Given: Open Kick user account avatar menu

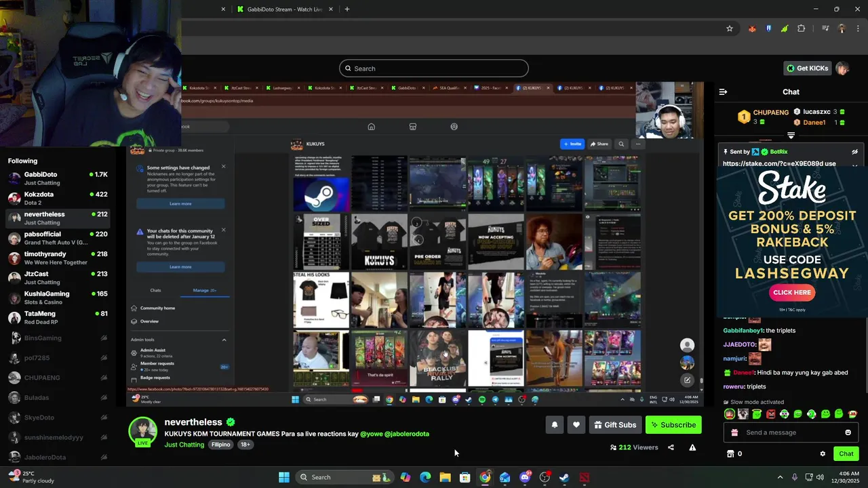Looking at the screenshot, I should (x=842, y=68).
